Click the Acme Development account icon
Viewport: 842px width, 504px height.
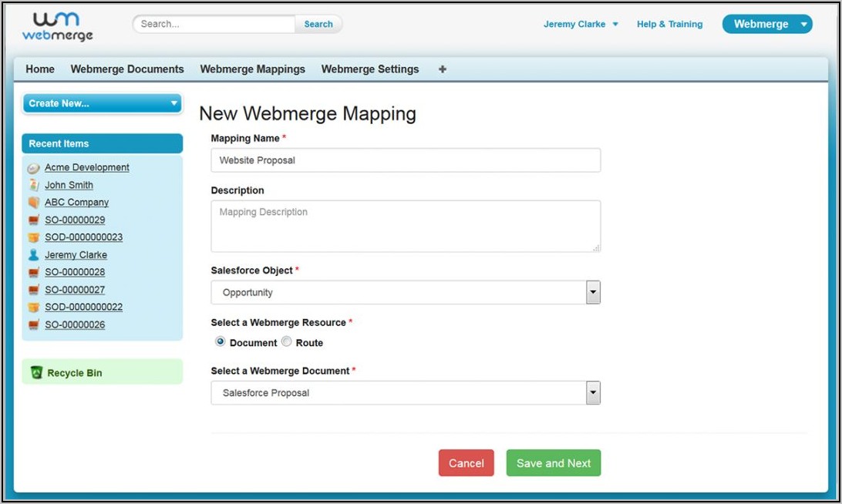point(33,168)
